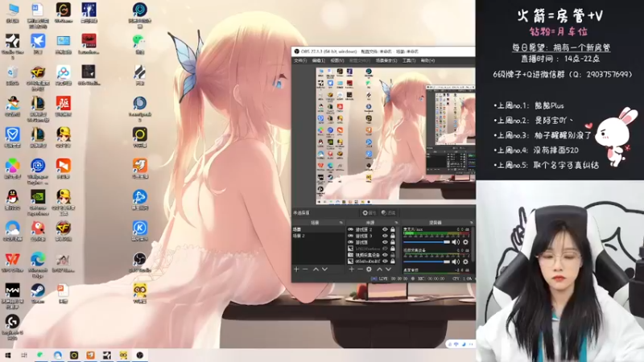The height and width of the screenshot is (362, 644).
Task: Undock the Scenes panel with its float icon
Action: (x=341, y=223)
